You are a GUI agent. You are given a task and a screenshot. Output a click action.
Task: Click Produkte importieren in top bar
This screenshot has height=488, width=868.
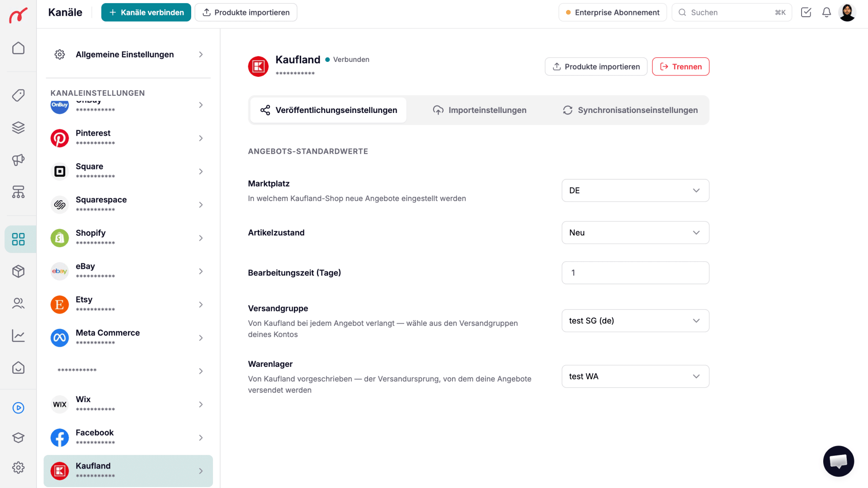coord(246,12)
